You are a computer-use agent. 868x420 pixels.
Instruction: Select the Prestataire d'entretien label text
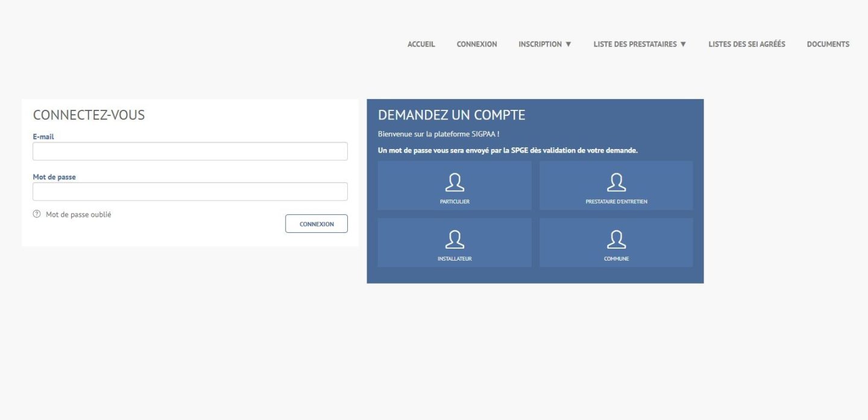coord(616,202)
